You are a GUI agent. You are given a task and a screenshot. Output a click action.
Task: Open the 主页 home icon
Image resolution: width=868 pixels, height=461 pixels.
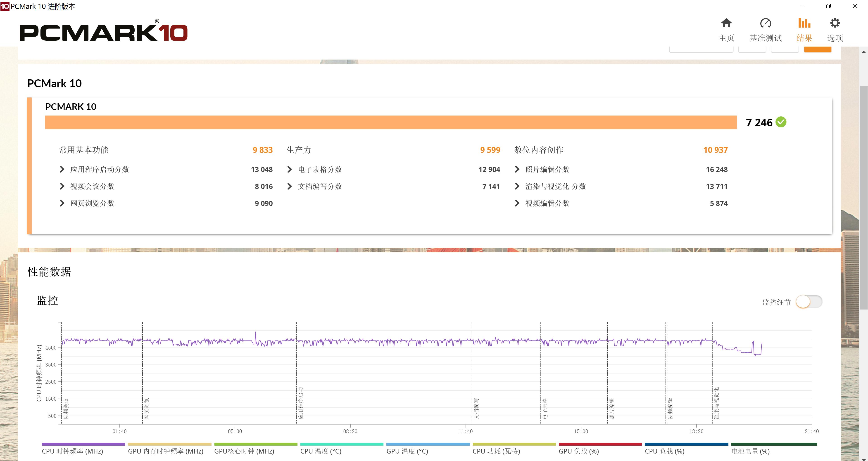click(x=726, y=23)
